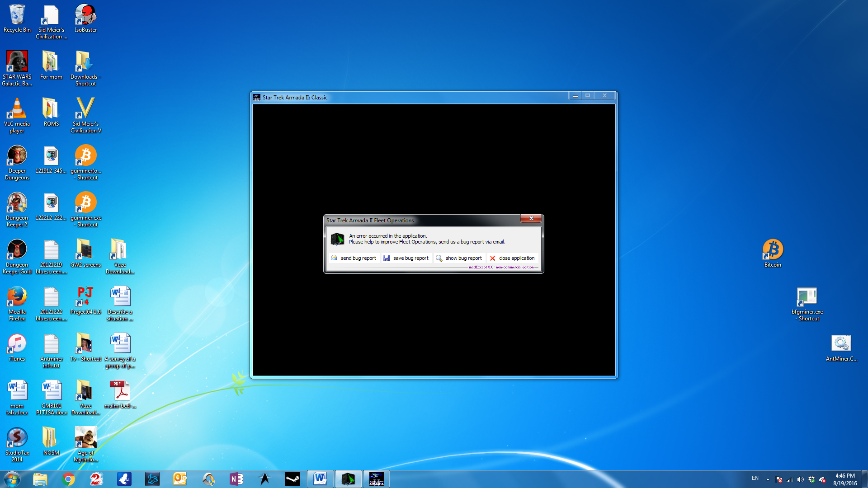Click network signal tray icon
This screenshot has width=868, height=488.
(790, 479)
